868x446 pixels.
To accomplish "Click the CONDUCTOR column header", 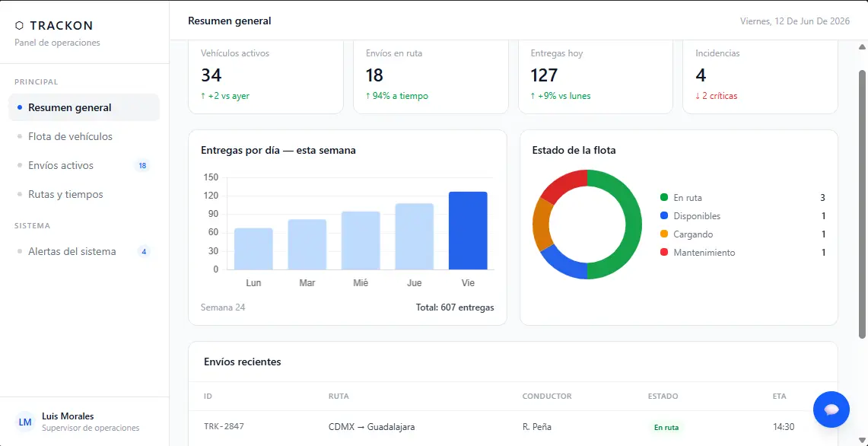I will click(547, 396).
